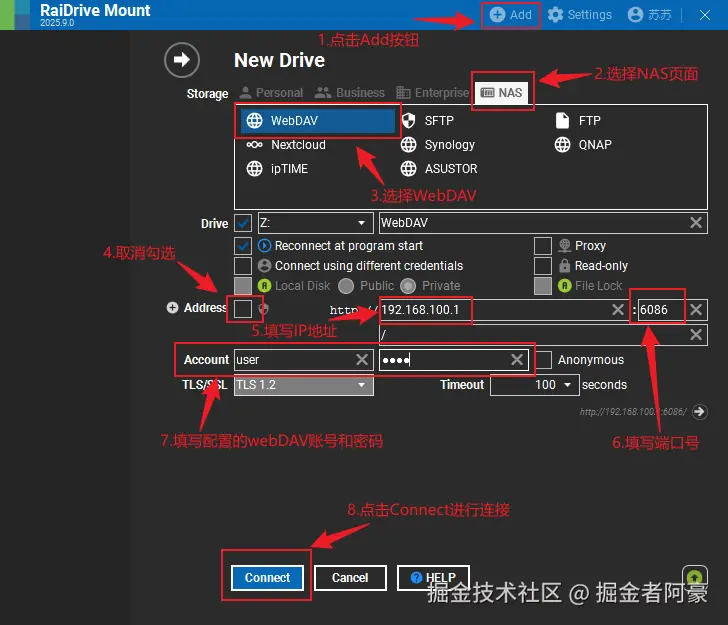The height and width of the screenshot is (625, 728).
Task: Enable the Read-only checkbox
Action: pos(543,266)
